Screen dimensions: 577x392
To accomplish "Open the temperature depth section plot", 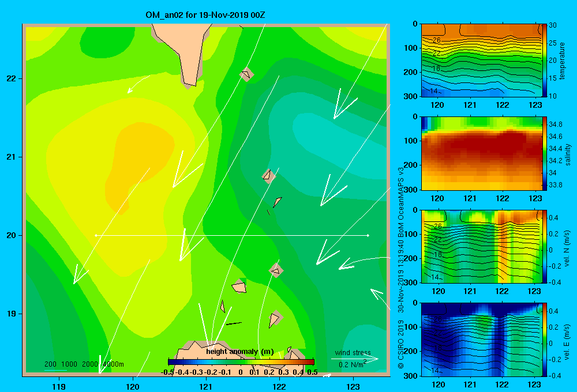I will tap(481, 61).
